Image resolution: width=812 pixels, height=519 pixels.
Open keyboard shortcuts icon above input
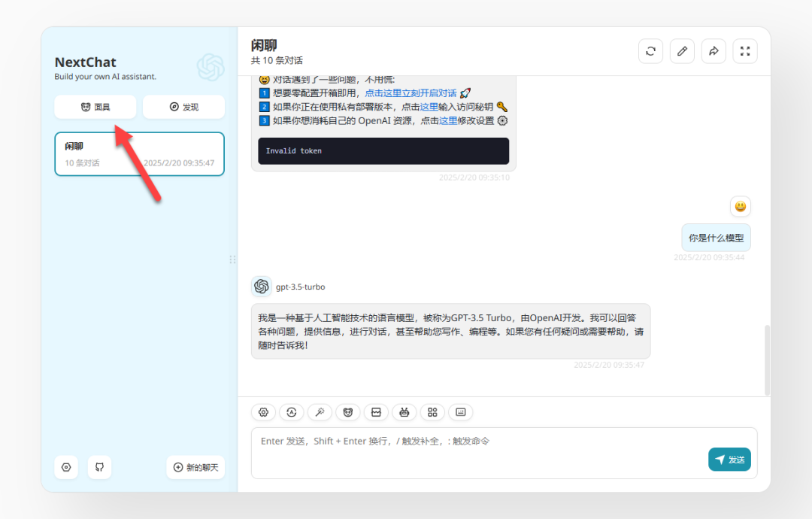(x=461, y=412)
